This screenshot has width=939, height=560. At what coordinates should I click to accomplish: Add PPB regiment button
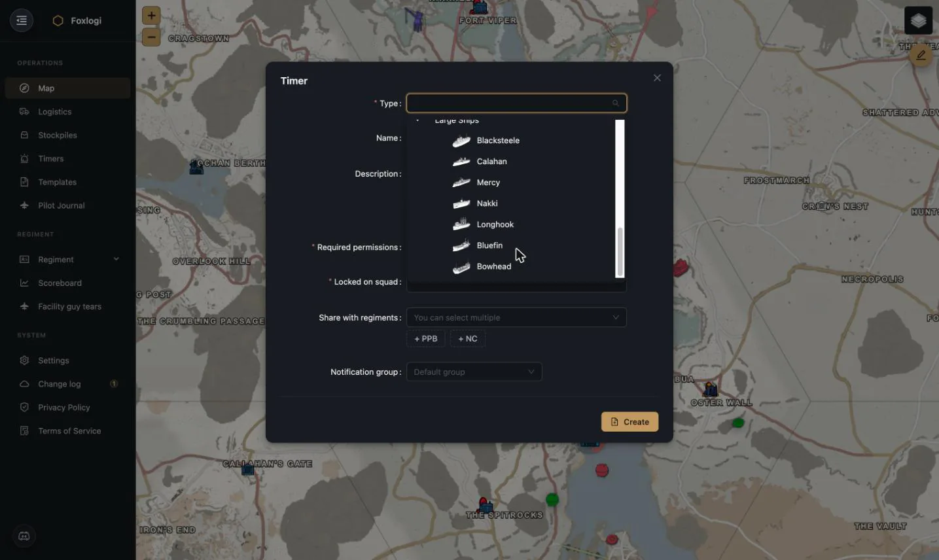(426, 339)
